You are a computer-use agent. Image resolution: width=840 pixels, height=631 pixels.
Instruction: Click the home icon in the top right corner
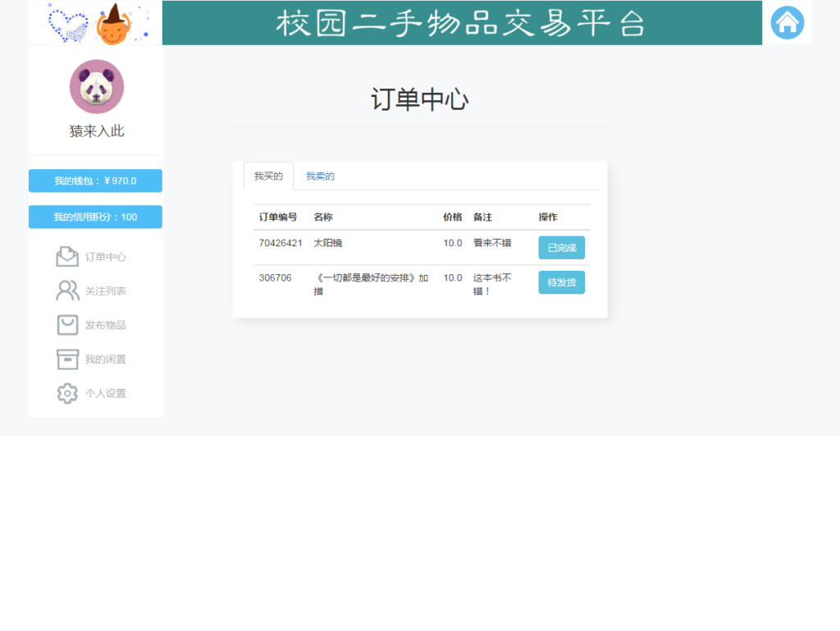click(x=787, y=22)
